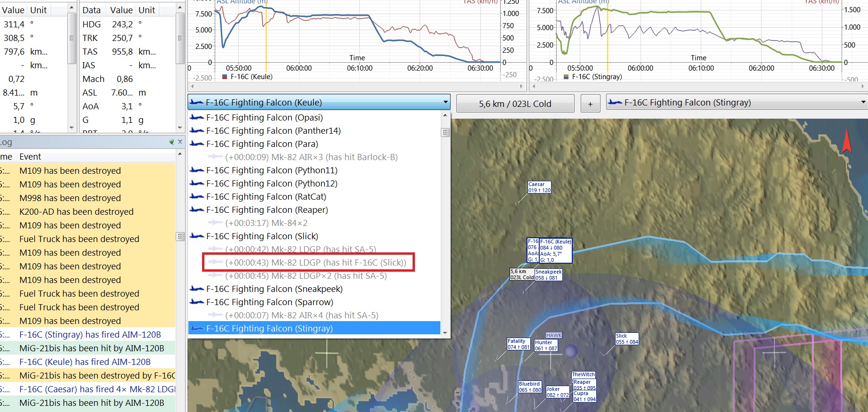The height and width of the screenshot is (412, 868).
Task: Select 'F-16C (Stingray) has fired AIM-120B' log entry
Action: pos(88,334)
